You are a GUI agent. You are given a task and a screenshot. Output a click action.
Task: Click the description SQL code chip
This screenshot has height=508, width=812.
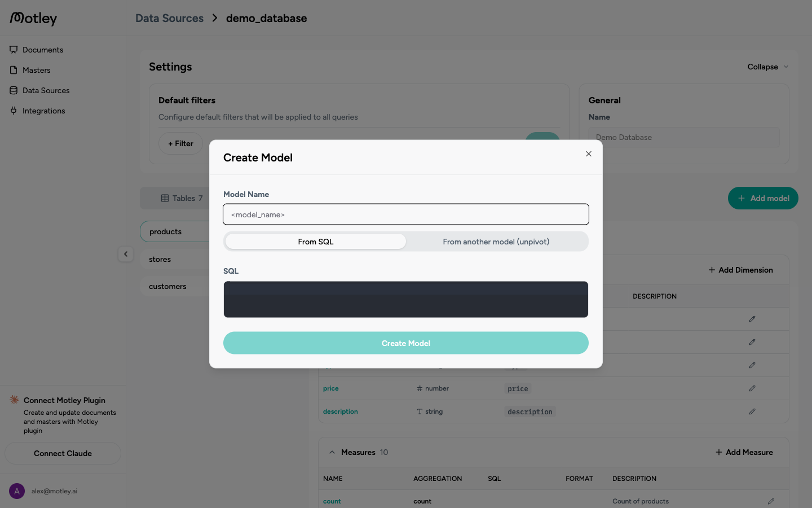(x=530, y=411)
